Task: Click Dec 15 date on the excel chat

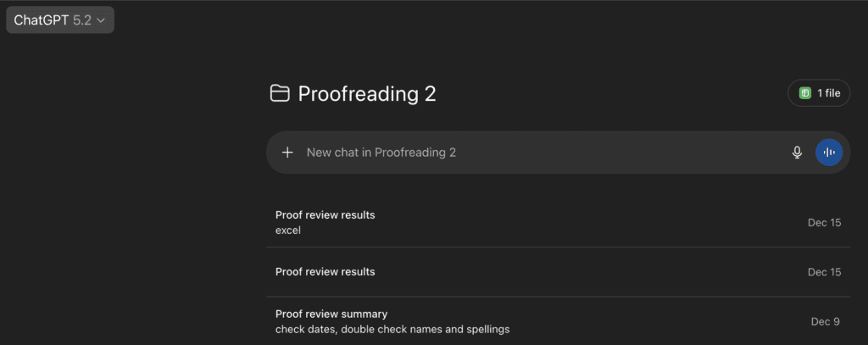Action: [x=824, y=223]
